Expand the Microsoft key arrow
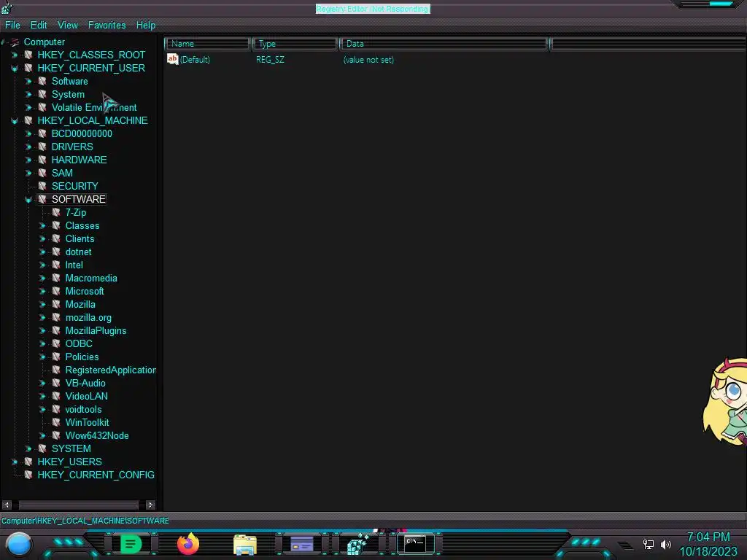This screenshot has height=560, width=747. tap(42, 292)
